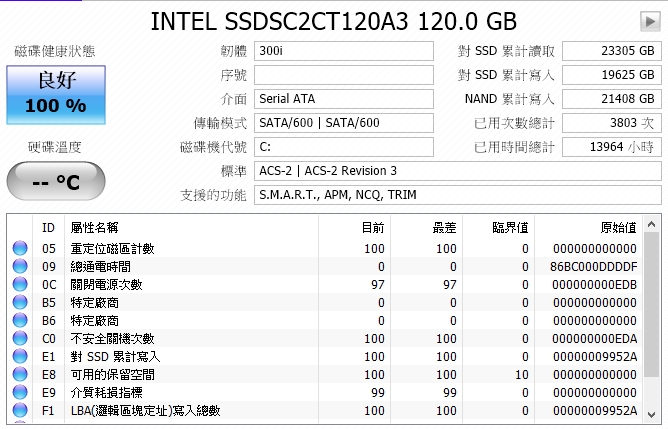Click the status icon for attribute B5
The height and width of the screenshot is (429, 668).
[x=20, y=302]
